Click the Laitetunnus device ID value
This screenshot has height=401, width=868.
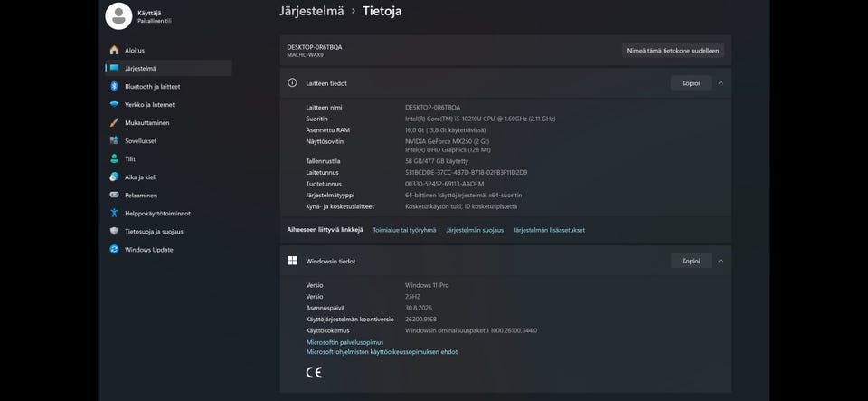tap(467, 172)
